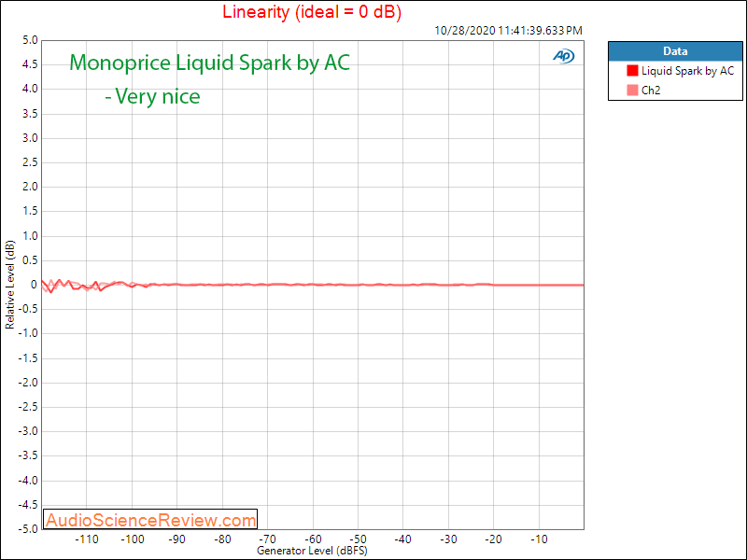Click the -4.0 y-axis tick label
The image size is (747, 560).
point(27,481)
